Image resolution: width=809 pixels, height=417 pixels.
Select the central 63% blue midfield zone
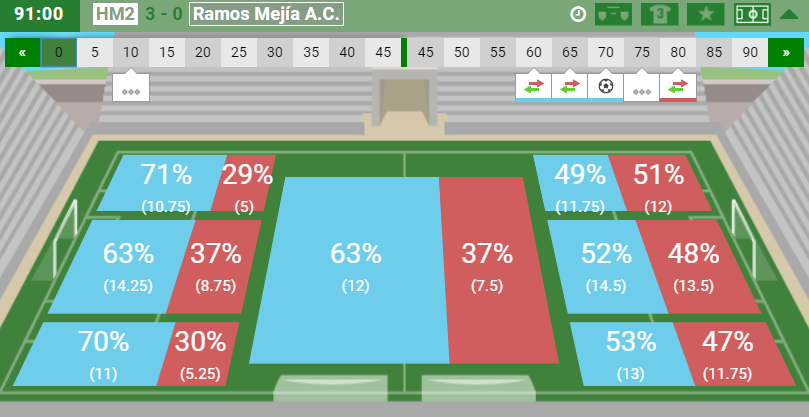pyautogui.click(x=350, y=270)
